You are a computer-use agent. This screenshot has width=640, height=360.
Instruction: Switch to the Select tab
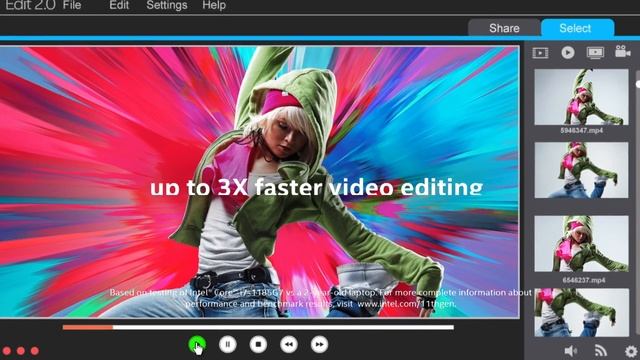pos(577,28)
